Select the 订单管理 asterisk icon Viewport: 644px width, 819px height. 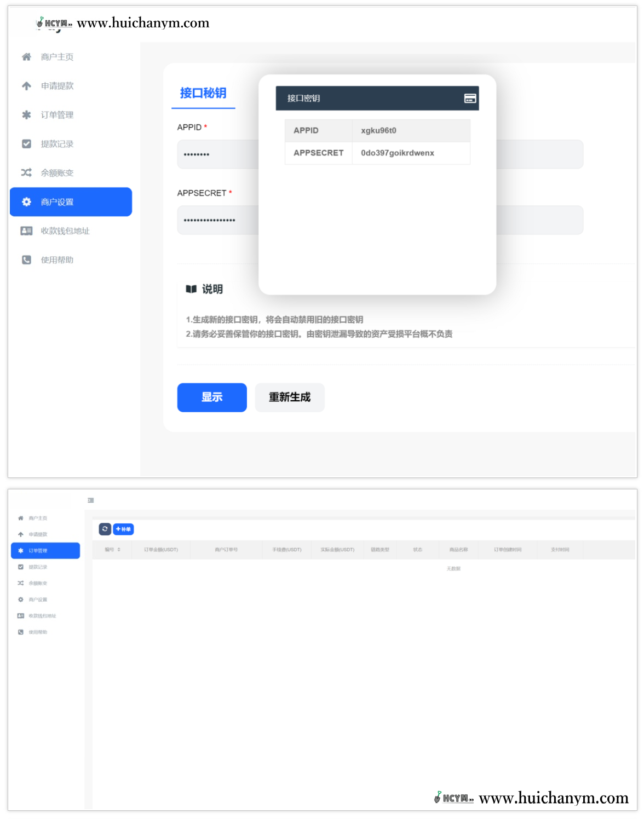[26, 115]
